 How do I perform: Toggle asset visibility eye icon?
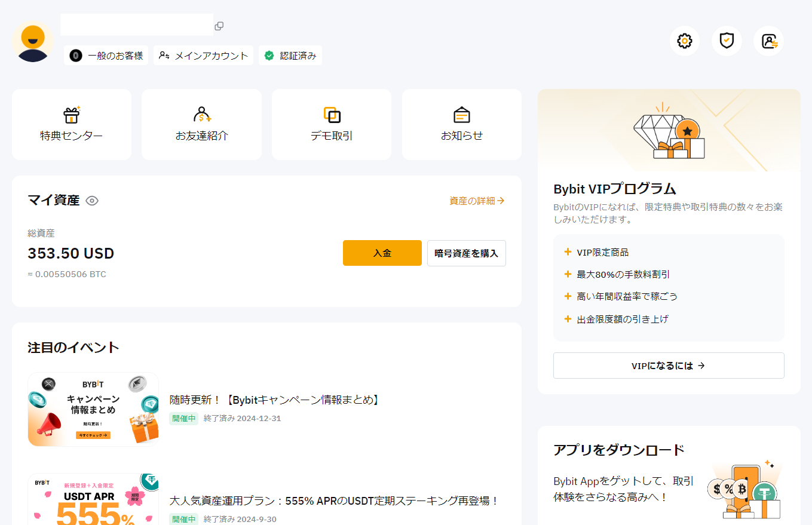pyautogui.click(x=92, y=201)
